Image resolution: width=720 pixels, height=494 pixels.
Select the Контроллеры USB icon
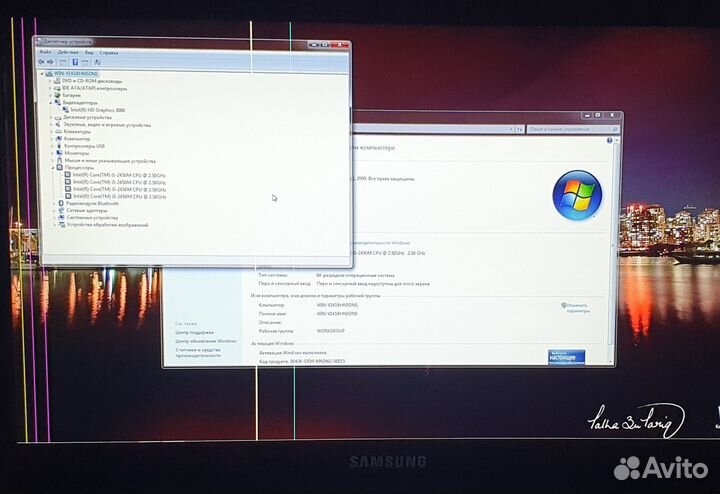[59, 146]
